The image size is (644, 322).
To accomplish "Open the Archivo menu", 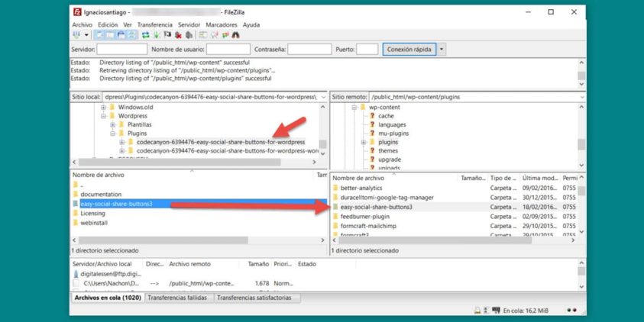I will pos(83,24).
